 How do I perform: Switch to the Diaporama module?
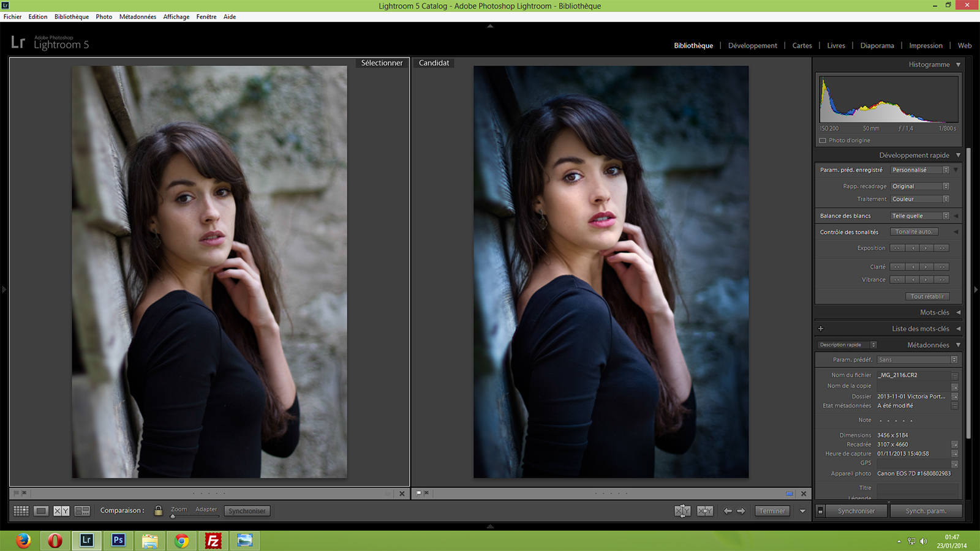[876, 46]
